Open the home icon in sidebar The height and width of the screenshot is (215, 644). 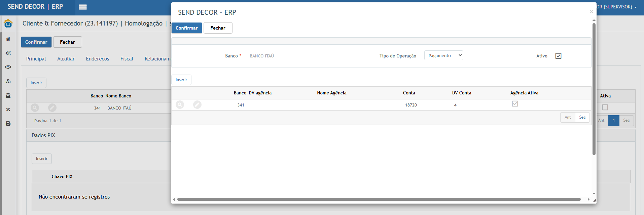click(x=8, y=39)
